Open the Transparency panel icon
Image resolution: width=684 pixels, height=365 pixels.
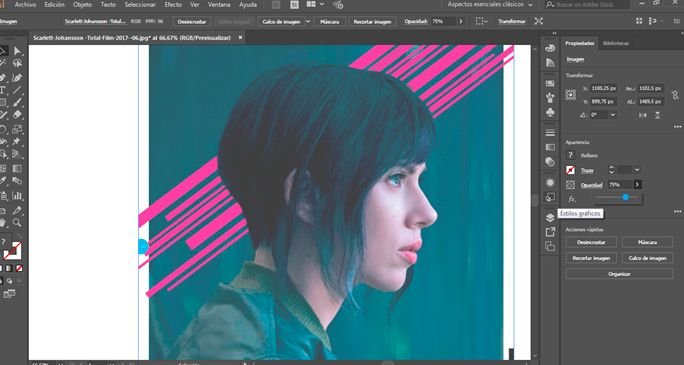pyautogui.click(x=550, y=162)
